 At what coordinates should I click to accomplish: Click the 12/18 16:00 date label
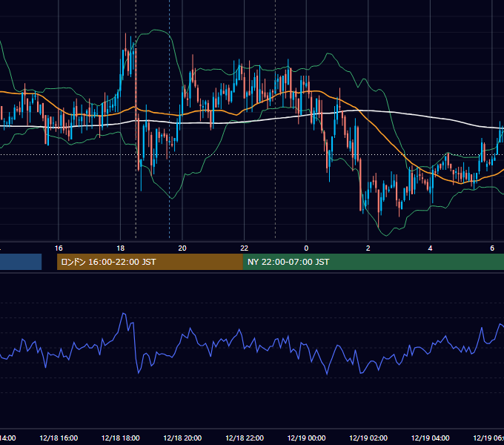click(59, 438)
